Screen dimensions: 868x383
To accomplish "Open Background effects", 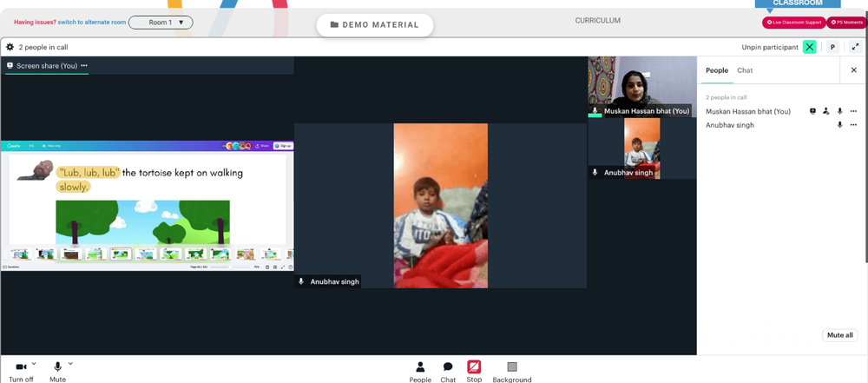I will (512, 371).
